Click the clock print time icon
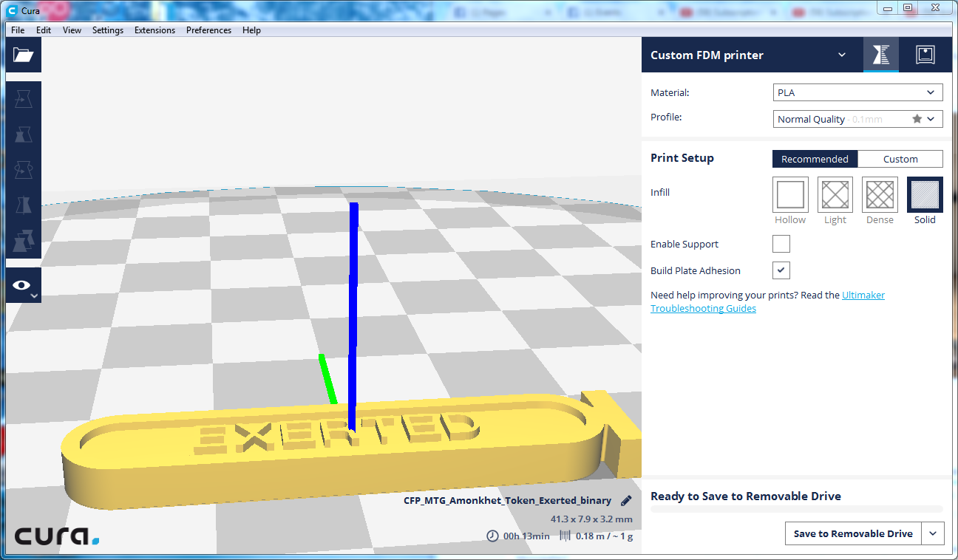The width and height of the screenshot is (958, 560). (x=492, y=536)
